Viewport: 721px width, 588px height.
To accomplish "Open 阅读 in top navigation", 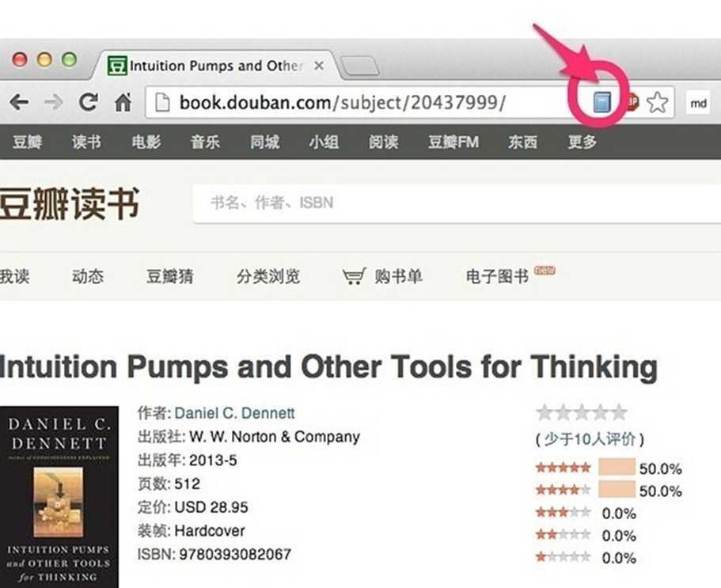I will click(384, 142).
